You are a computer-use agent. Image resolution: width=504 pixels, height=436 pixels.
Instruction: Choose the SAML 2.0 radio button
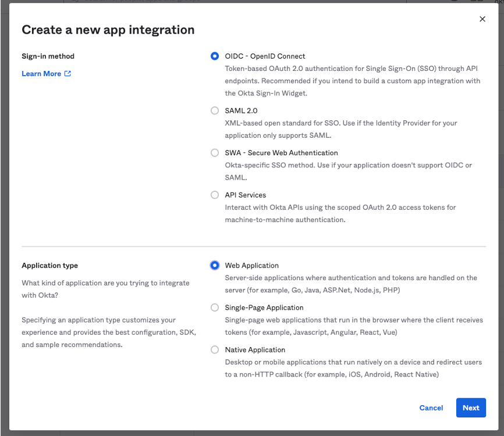(x=215, y=110)
